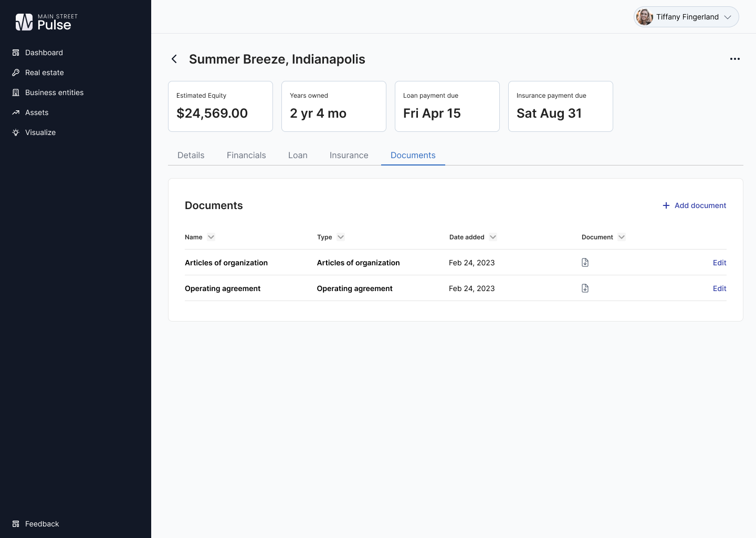756x538 pixels.
Task: Edit the Operating agreement row
Action: click(720, 288)
